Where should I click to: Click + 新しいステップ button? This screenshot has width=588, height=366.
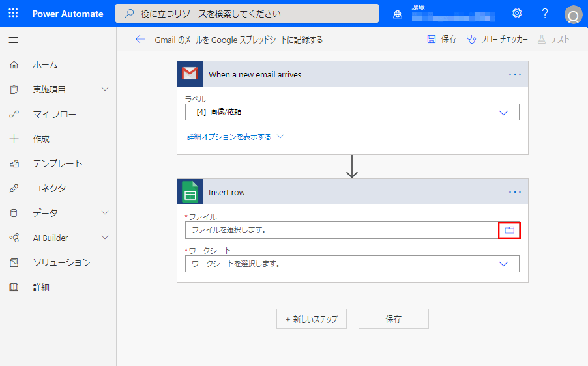click(x=312, y=319)
